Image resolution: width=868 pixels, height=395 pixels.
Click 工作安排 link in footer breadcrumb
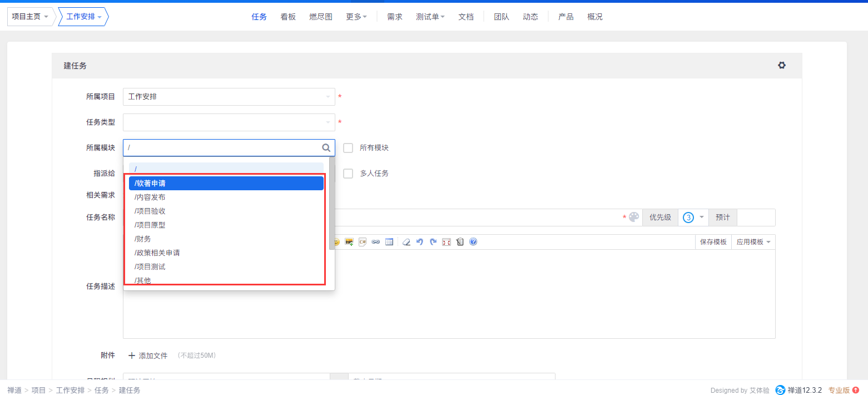click(x=71, y=390)
